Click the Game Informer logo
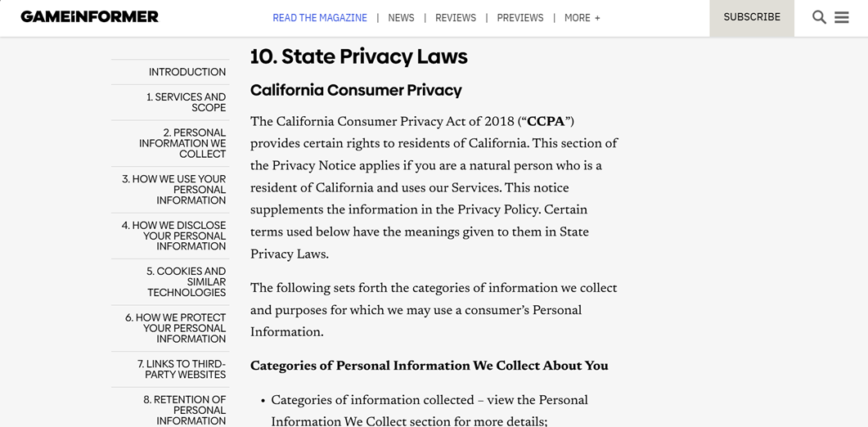This screenshot has height=427, width=868. 90,16
